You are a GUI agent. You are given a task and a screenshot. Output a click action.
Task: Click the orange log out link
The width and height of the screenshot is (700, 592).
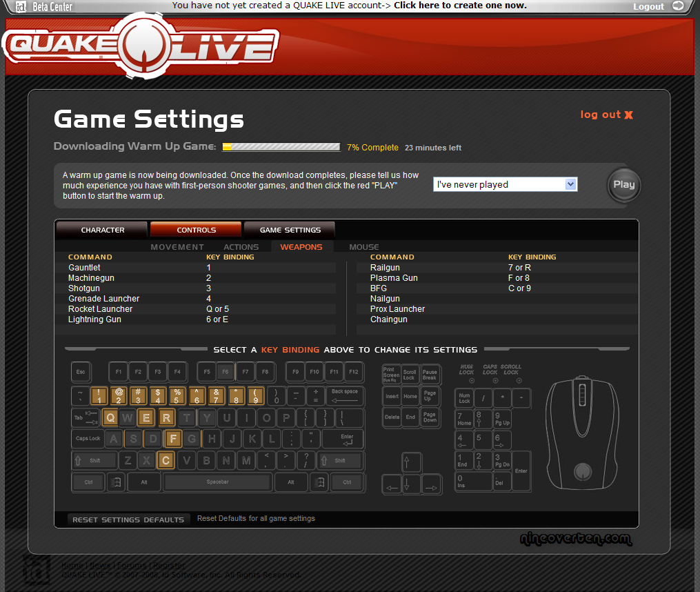606,115
